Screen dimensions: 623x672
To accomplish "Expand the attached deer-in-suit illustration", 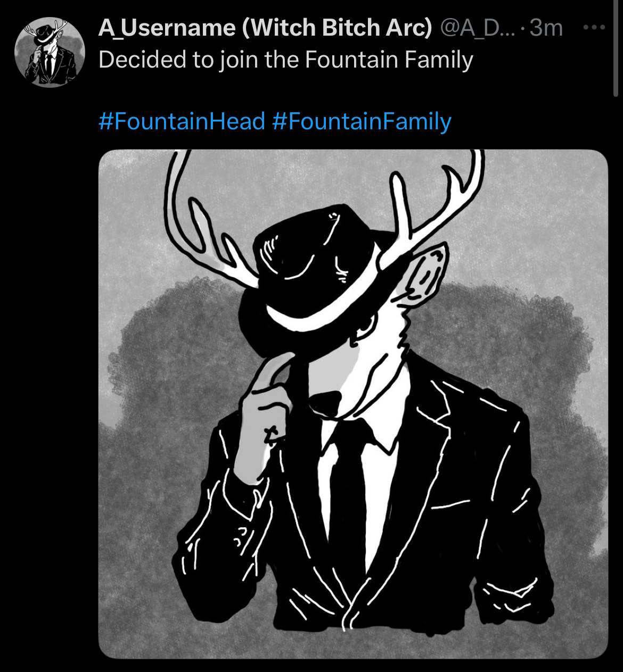I will click(x=353, y=404).
